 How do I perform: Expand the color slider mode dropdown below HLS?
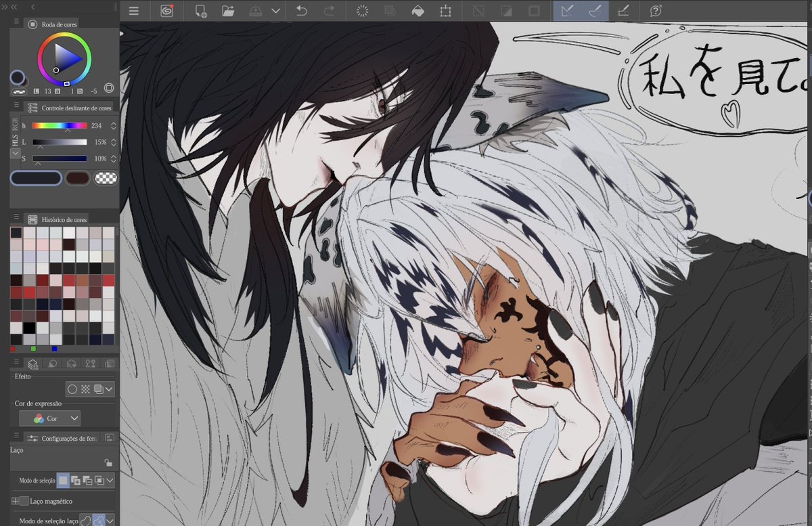16,154
